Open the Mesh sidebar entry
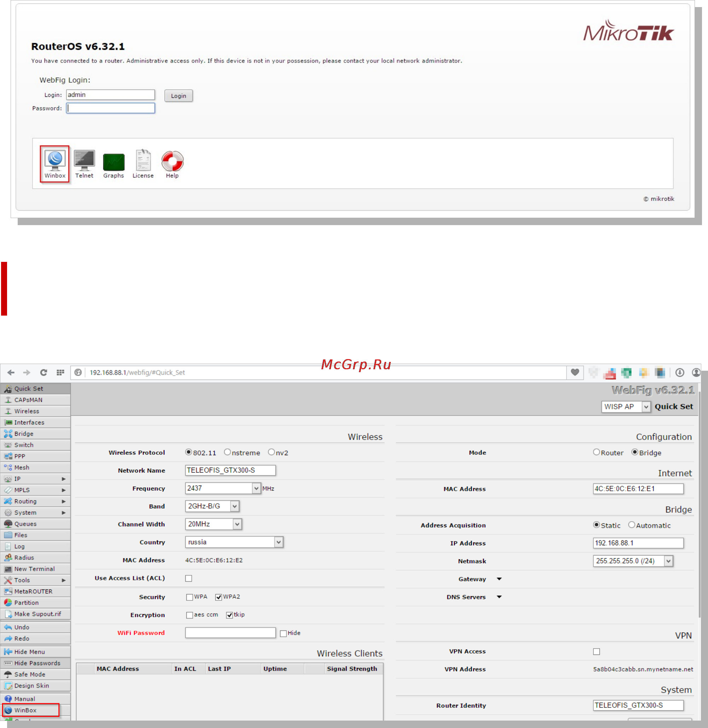The height and width of the screenshot is (728, 708). 35,468
